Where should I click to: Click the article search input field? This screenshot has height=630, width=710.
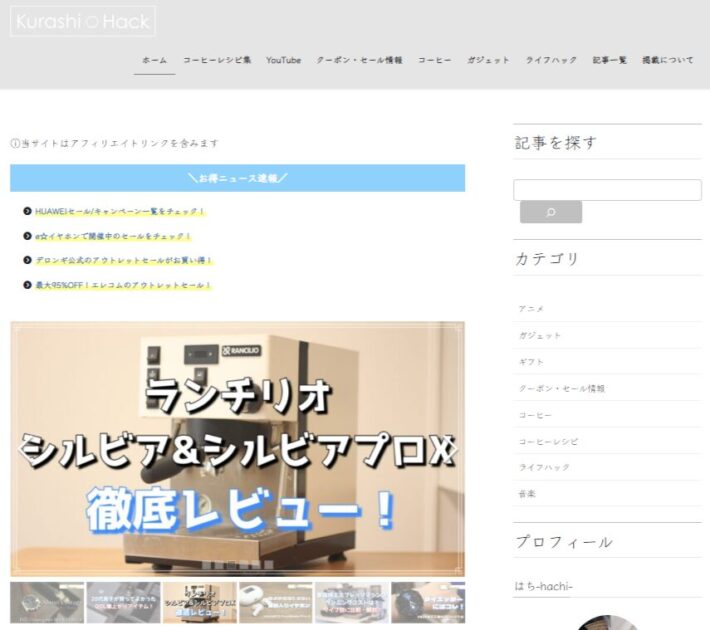click(607, 190)
